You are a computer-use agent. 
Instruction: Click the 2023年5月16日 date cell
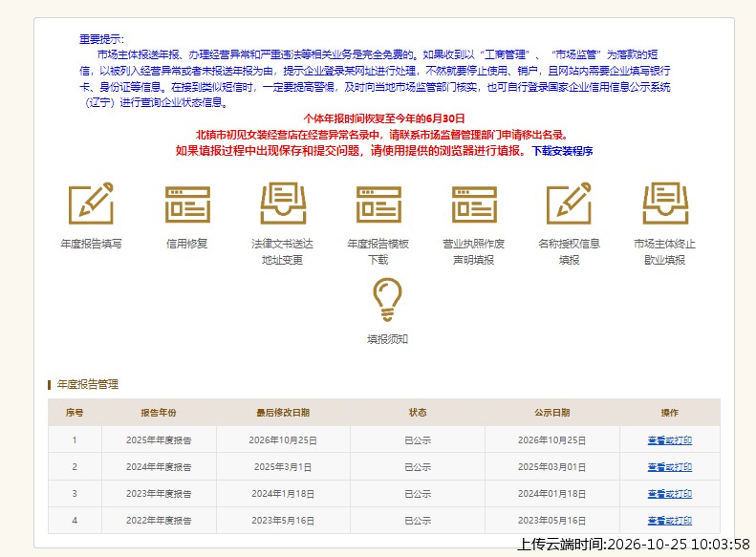click(283, 521)
